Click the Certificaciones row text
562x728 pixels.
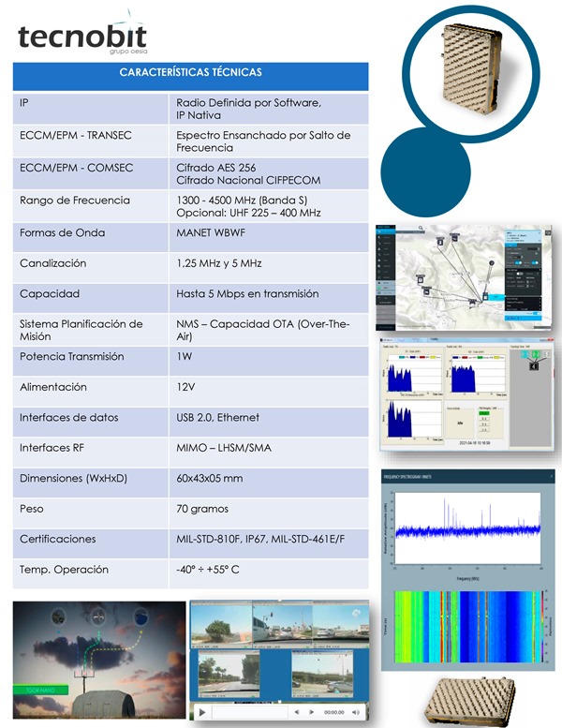point(191,540)
